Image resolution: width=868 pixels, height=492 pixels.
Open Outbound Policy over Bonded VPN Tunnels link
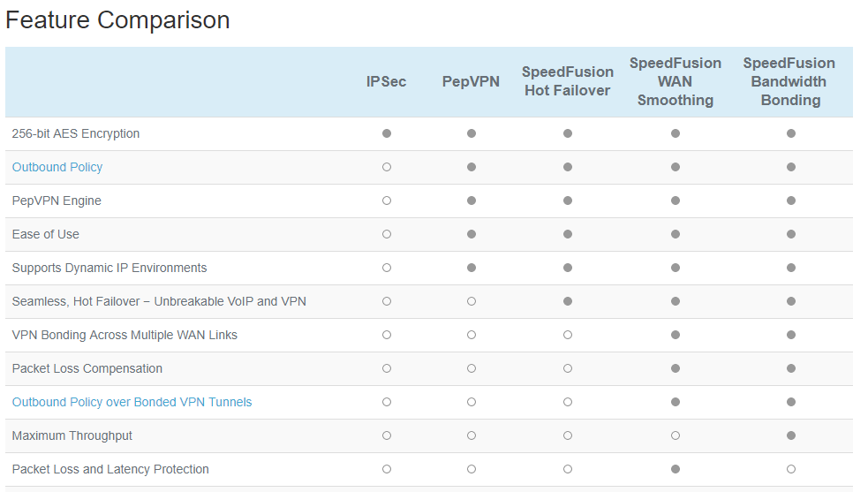click(x=132, y=402)
